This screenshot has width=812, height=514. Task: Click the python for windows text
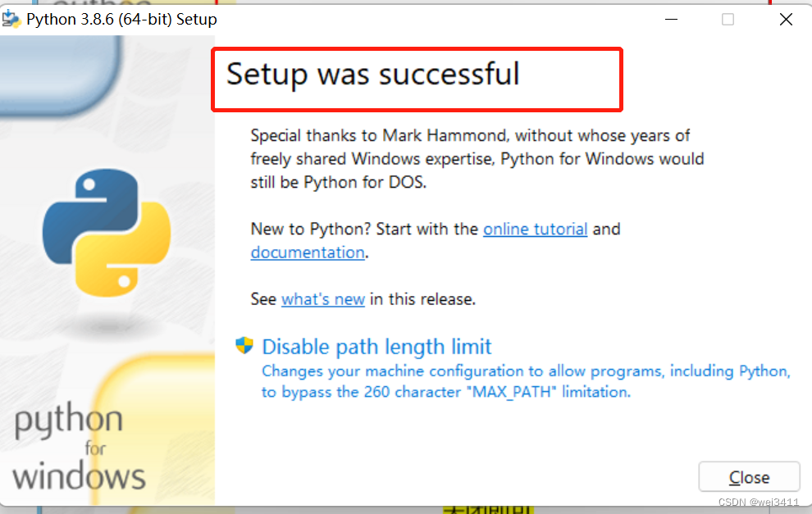point(79,448)
